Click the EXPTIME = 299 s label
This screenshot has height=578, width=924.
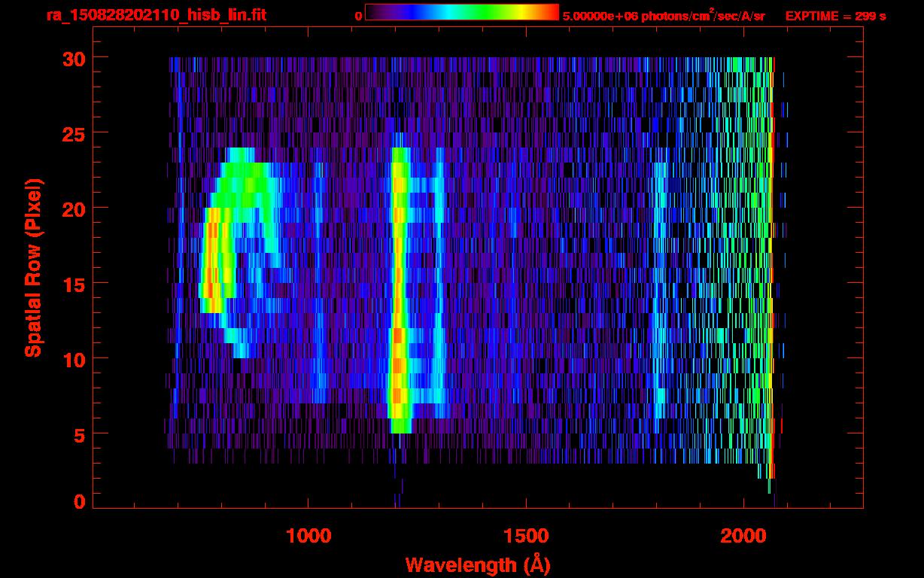(x=835, y=16)
